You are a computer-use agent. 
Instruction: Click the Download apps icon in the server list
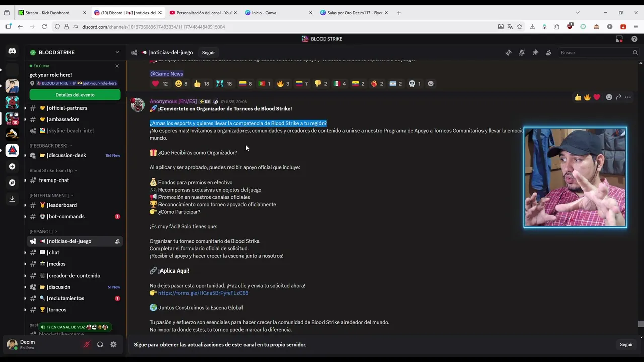coord(12,199)
